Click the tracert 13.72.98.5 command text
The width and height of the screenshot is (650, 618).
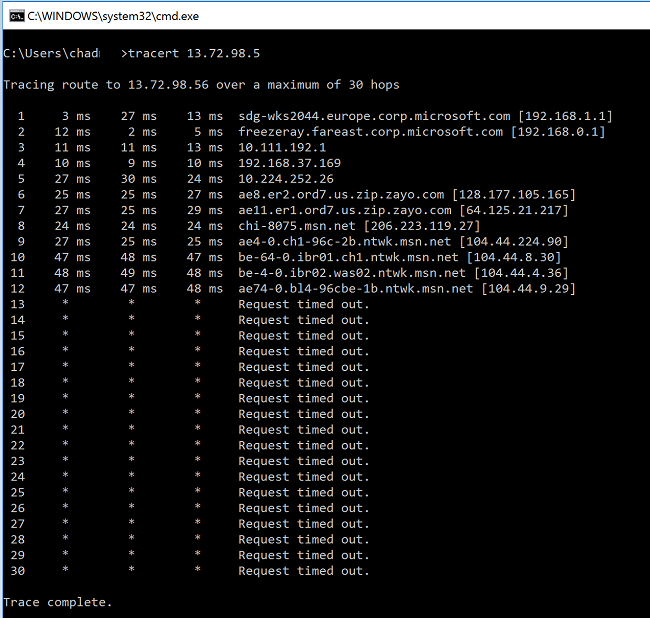(194, 53)
